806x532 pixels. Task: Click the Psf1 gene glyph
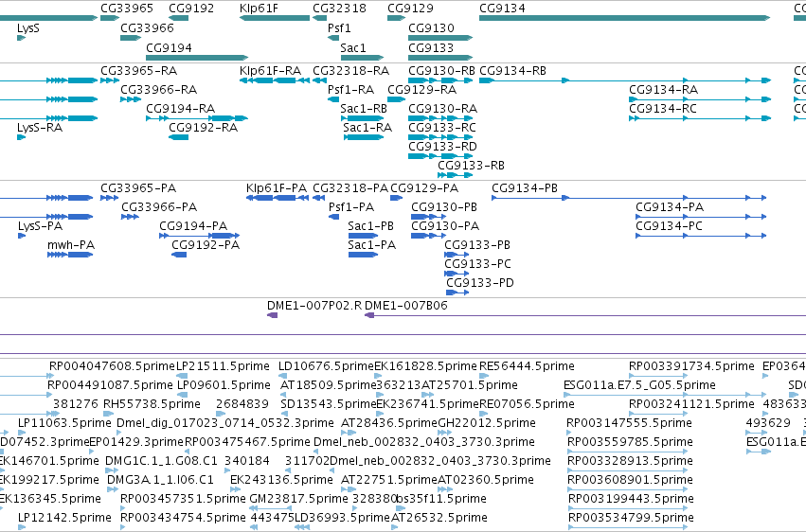[x=333, y=38]
